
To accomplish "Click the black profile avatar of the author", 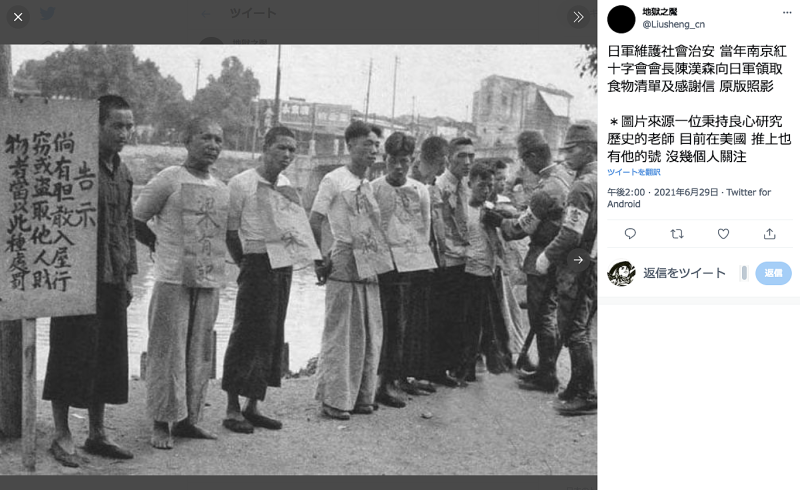I will (x=621, y=19).
